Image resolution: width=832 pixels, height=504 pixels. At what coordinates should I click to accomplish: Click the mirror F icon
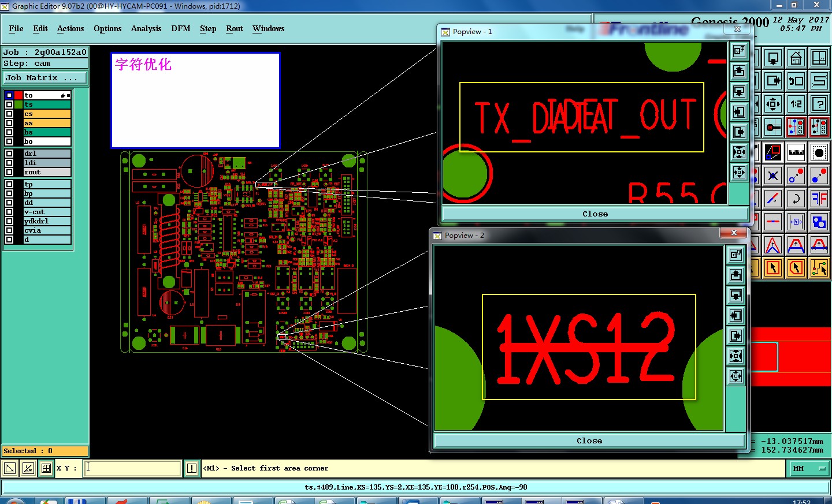coord(819,199)
